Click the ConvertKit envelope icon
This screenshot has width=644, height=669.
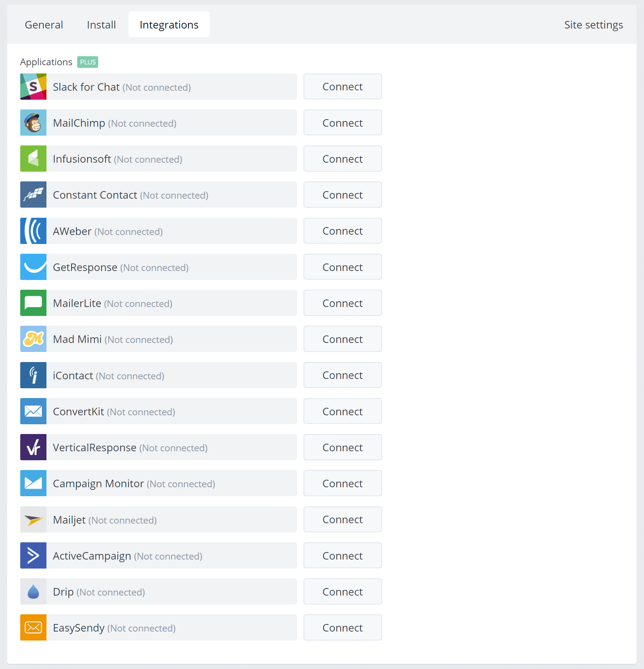(33, 411)
